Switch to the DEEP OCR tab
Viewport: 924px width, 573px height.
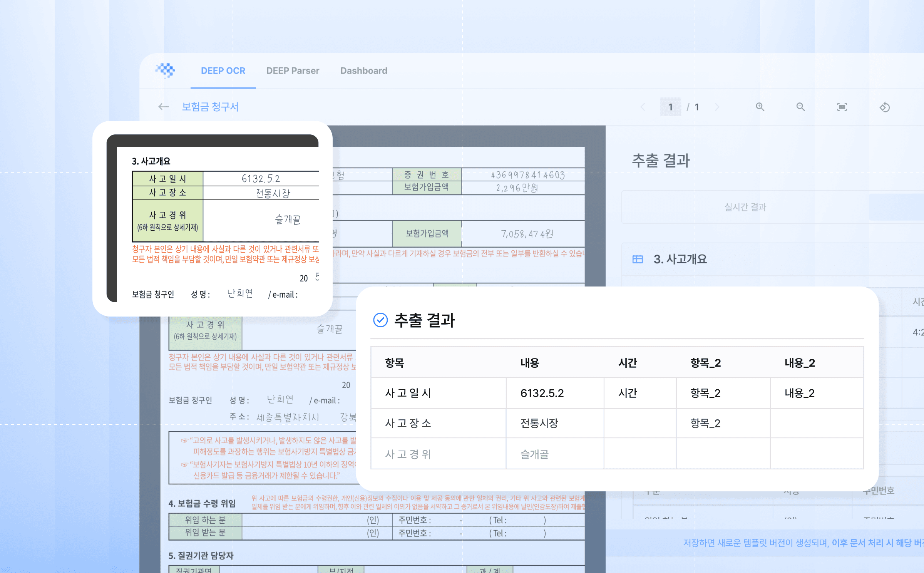tap(223, 71)
